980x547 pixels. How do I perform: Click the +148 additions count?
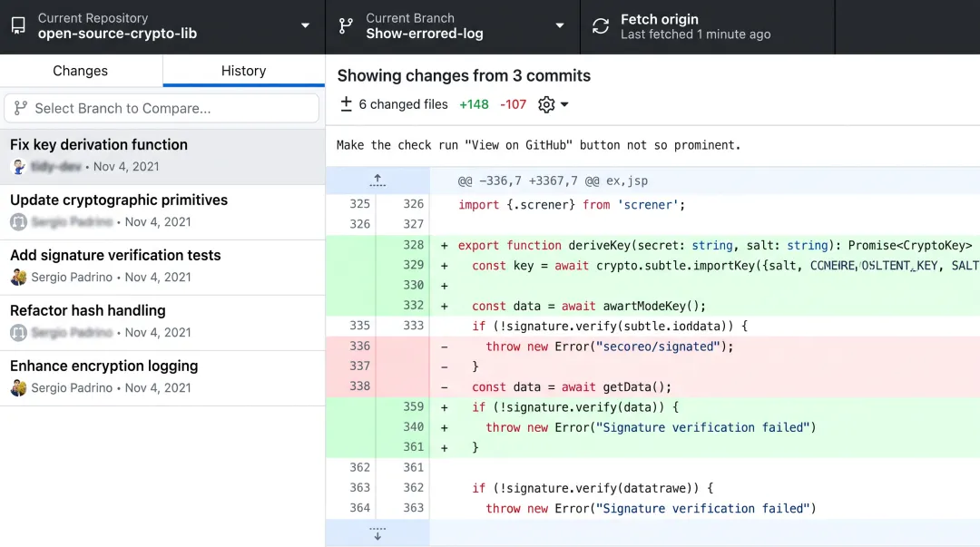[474, 104]
